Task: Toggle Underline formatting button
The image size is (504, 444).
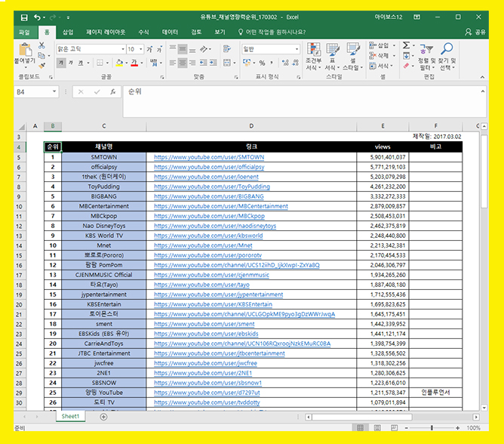Action: (81, 63)
